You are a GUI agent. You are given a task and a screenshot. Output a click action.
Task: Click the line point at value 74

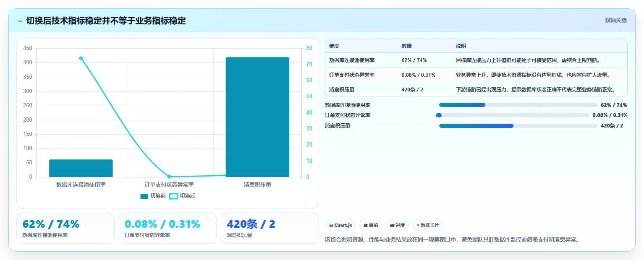pyautogui.click(x=81, y=58)
